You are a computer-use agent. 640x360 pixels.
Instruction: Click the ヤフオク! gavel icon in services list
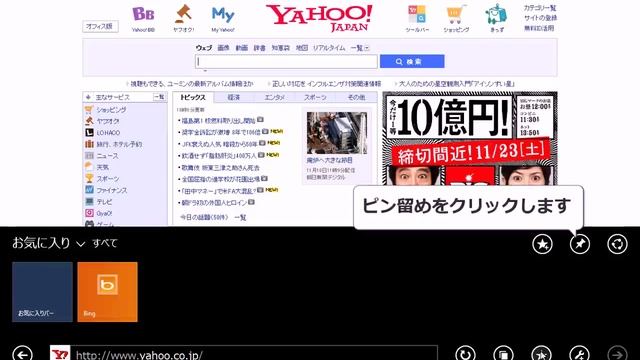tap(89, 121)
